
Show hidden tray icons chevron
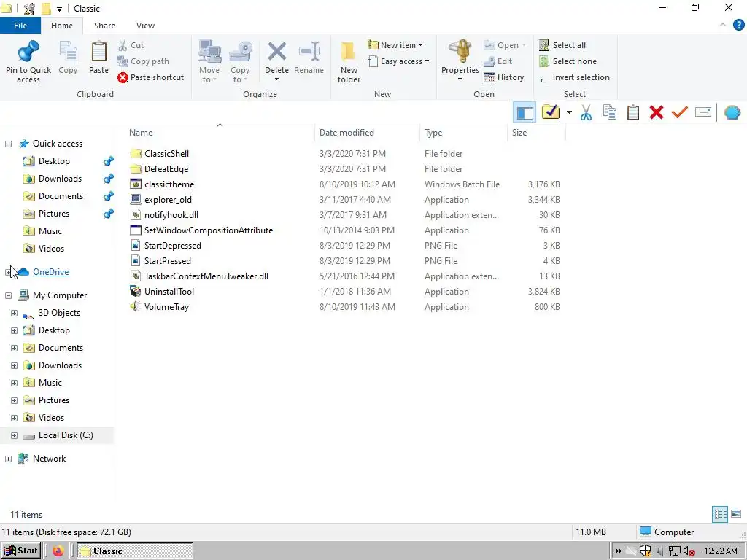point(618,551)
